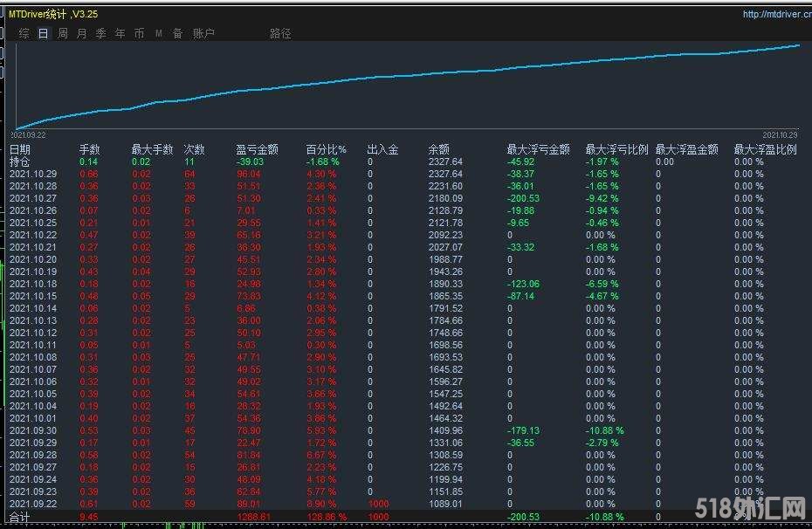The image size is (812, 529).
Task: Select the 2021.10.28 date row
Action: [33, 186]
